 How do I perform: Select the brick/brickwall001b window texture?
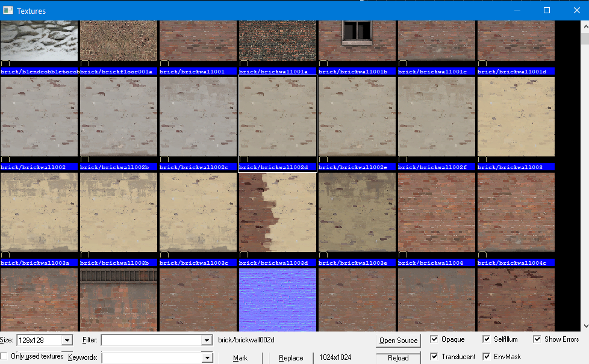(x=357, y=40)
